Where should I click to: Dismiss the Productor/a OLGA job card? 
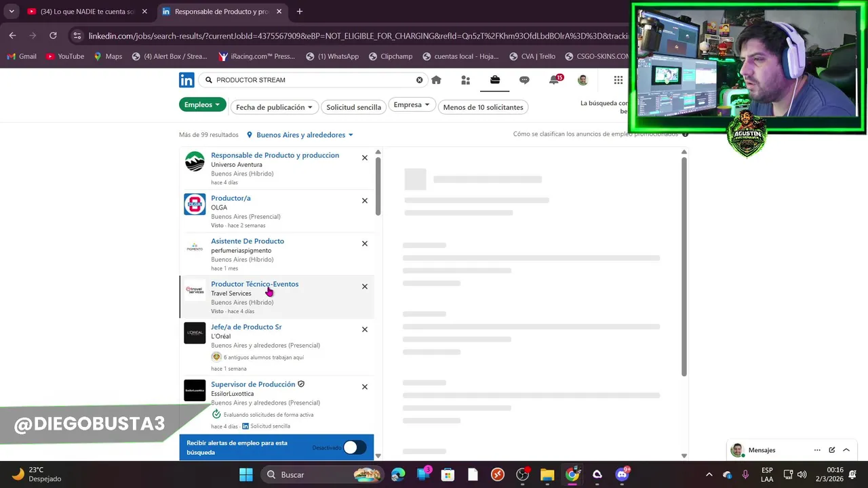click(x=365, y=201)
